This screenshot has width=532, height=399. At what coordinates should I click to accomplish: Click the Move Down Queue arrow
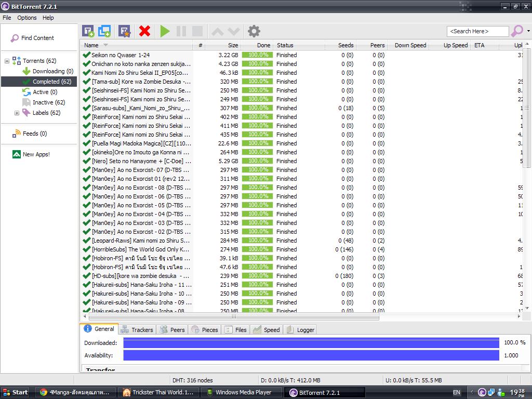click(x=234, y=32)
